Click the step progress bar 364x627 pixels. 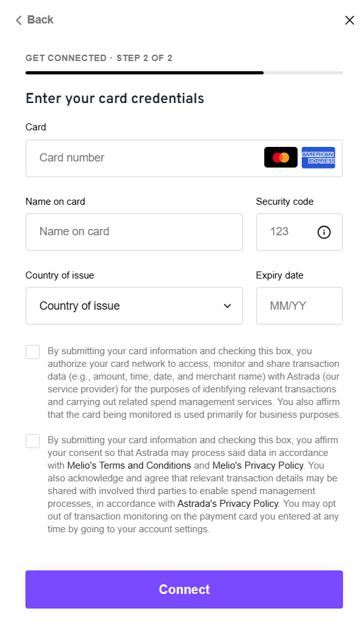pos(184,72)
